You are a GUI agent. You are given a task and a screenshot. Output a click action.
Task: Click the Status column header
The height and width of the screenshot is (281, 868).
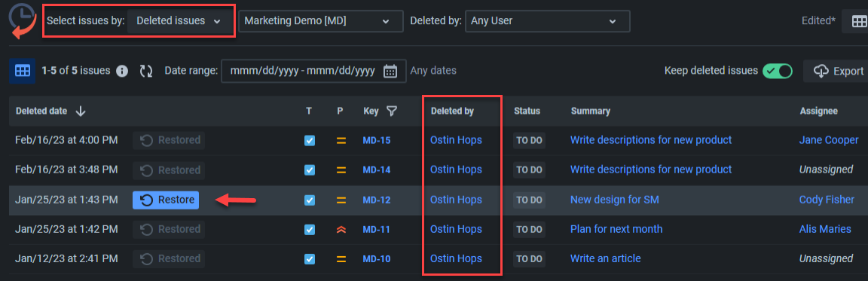click(527, 111)
